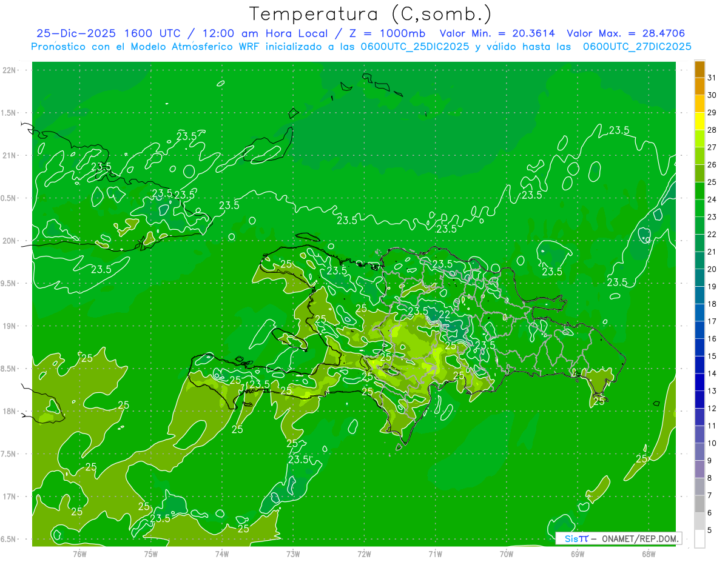Click the "10" color scale value
This screenshot has height=562, width=728.
(712, 443)
